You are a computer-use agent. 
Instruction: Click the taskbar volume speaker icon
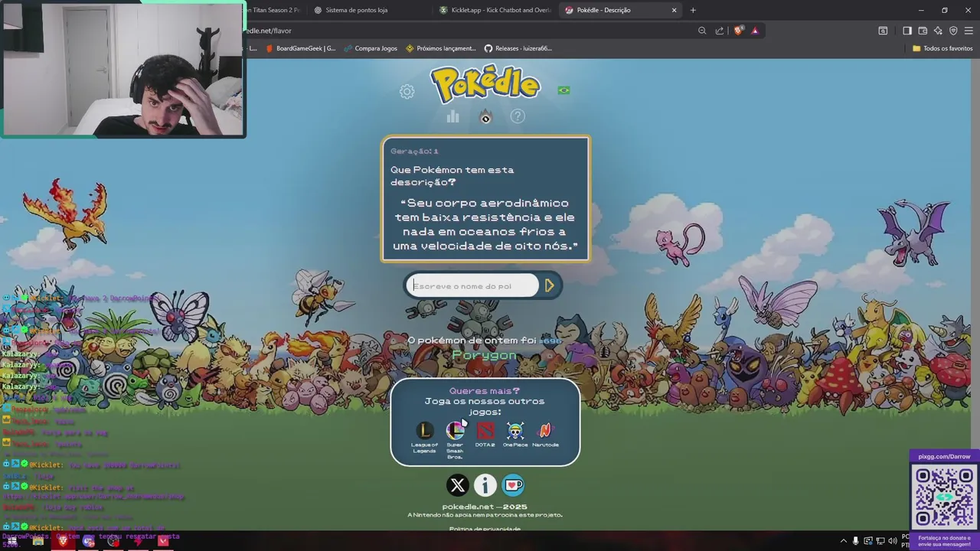point(892,541)
